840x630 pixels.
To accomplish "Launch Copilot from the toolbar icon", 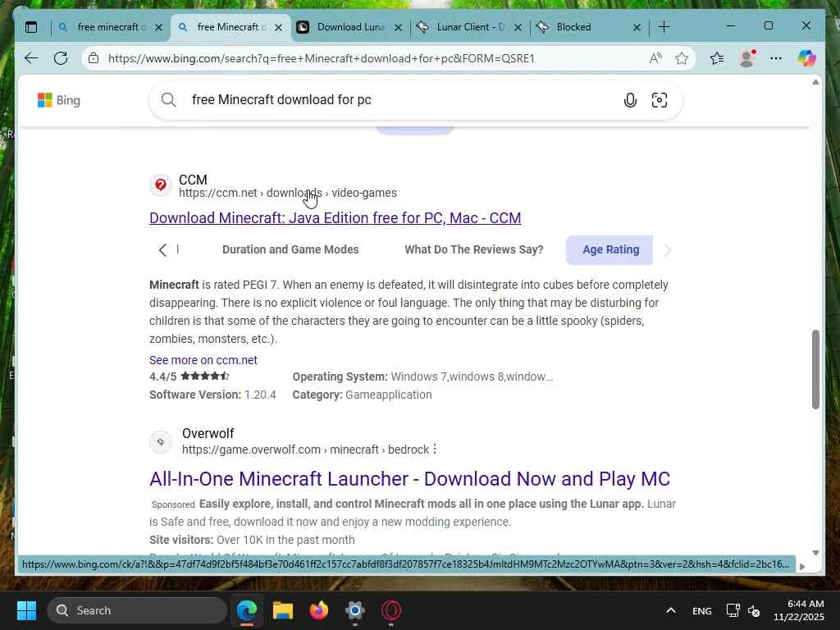I will pos(806,58).
